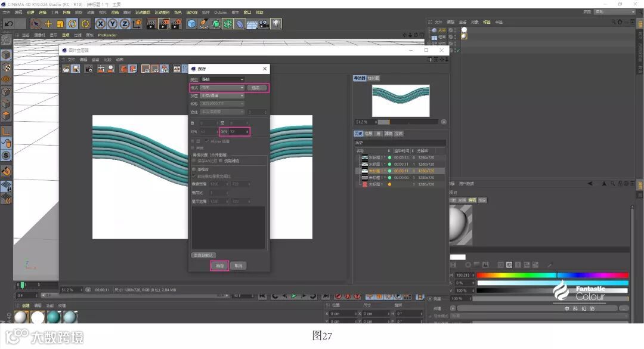The height and width of the screenshot is (349, 644).
Task: Add a Cube primitive object
Action: (x=191, y=24)
